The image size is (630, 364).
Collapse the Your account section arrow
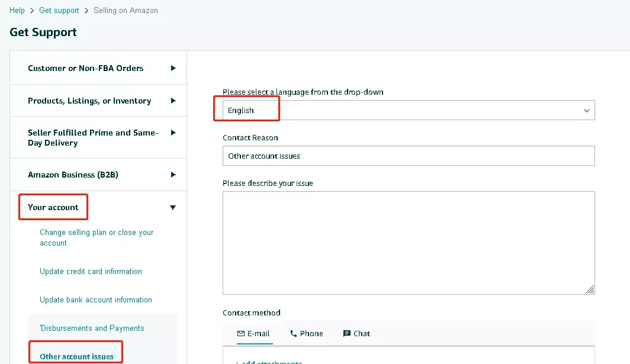173,208
